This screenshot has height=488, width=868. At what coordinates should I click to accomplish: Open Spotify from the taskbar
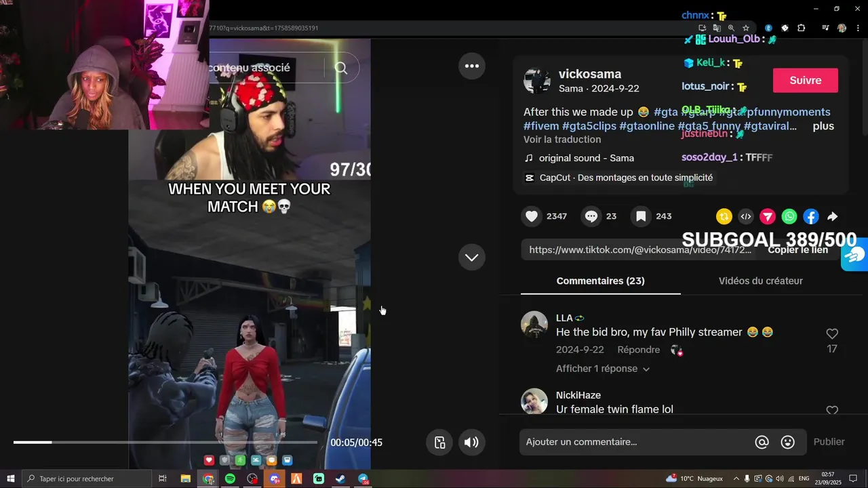[230, 479]
